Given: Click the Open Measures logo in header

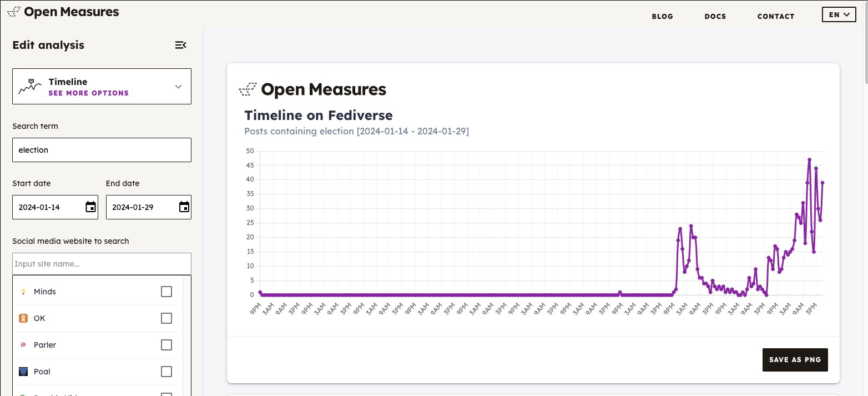Looking at the screenshot, I should click(63, 12).
